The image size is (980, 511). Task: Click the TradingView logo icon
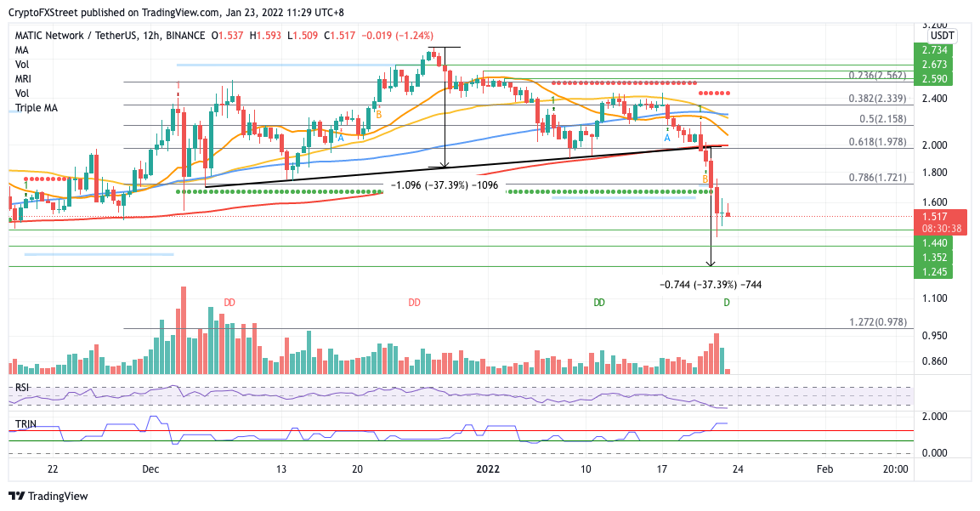(x=16, y=496)
